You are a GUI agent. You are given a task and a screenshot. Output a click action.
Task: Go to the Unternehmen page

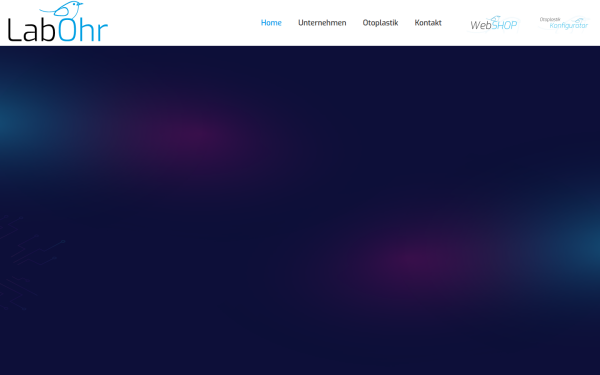322,23
